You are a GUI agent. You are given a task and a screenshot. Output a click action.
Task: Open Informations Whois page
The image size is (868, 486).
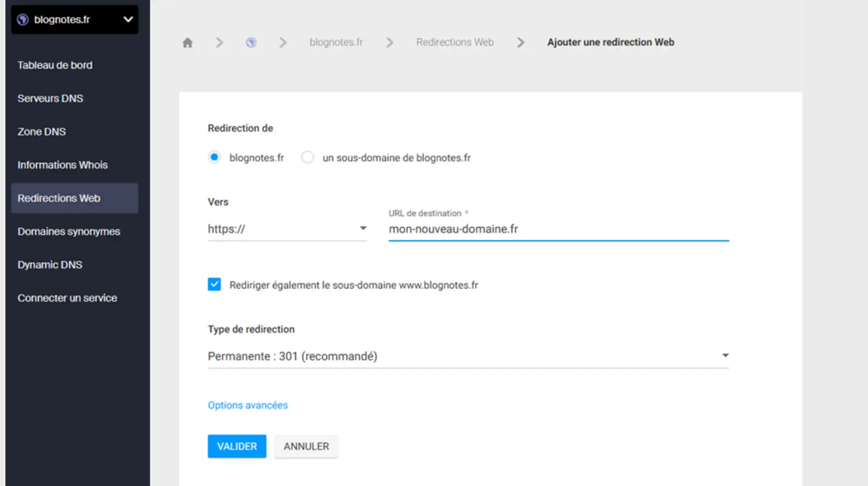(x=62, y=165)
